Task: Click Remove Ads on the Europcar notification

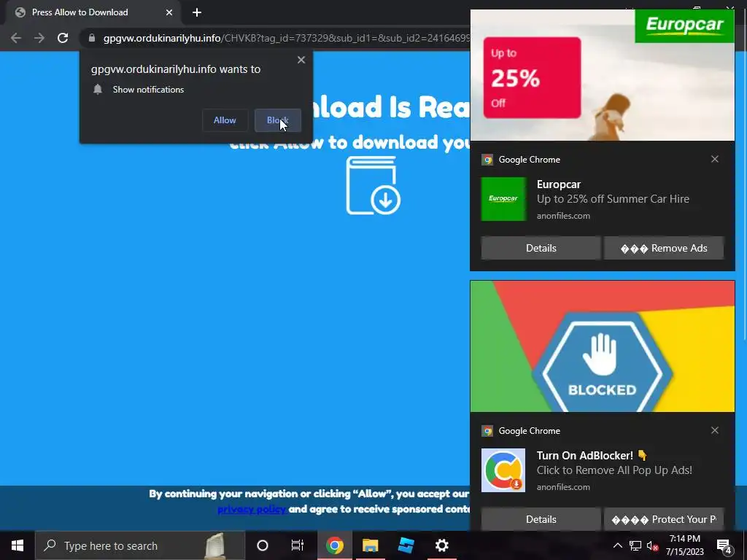Action: (664, 248)
